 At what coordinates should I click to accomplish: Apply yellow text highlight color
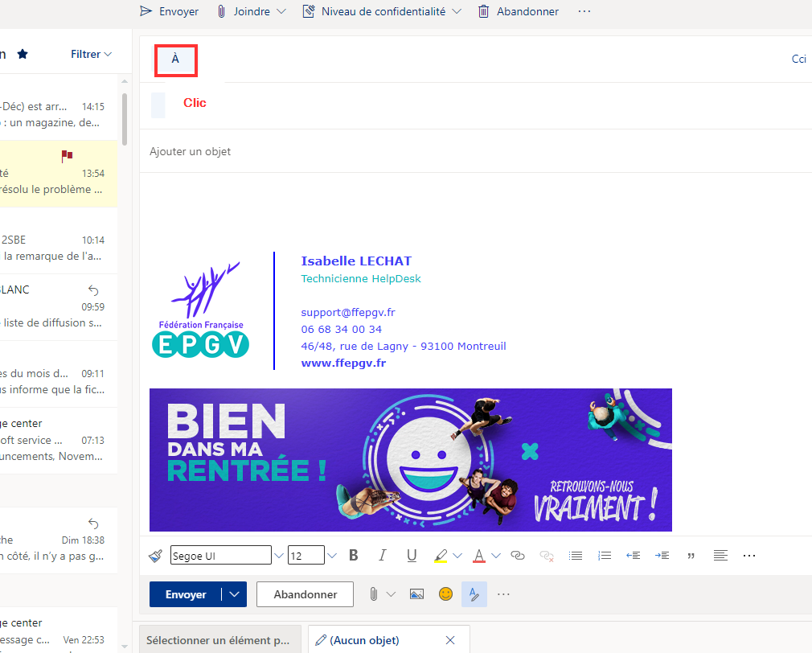click(x=441, y=556)
